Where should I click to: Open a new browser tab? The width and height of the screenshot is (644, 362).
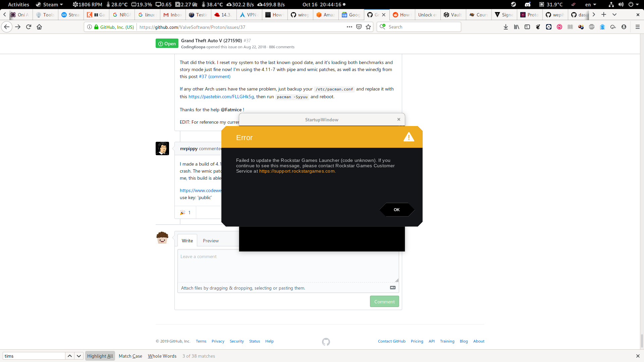click(x=604, y=14)
